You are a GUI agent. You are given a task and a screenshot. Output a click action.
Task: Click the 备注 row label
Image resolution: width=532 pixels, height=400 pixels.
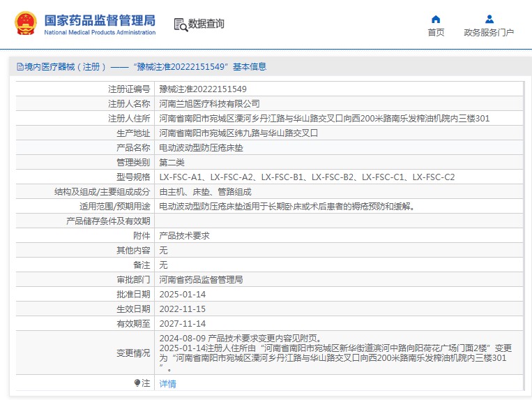(142, 265)
